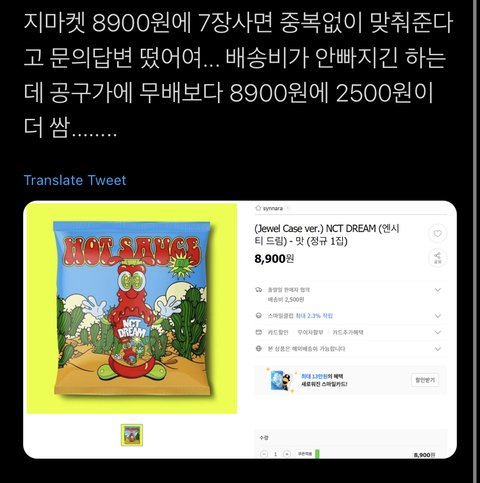
Task: Click the Translate Tweet link
Action: 75,180
